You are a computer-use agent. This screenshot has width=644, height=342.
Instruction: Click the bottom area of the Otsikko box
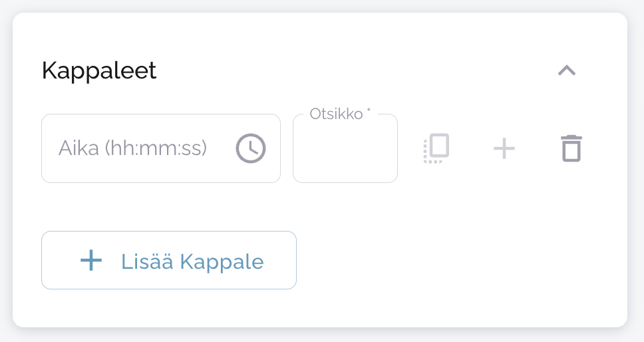pos(345,173)
